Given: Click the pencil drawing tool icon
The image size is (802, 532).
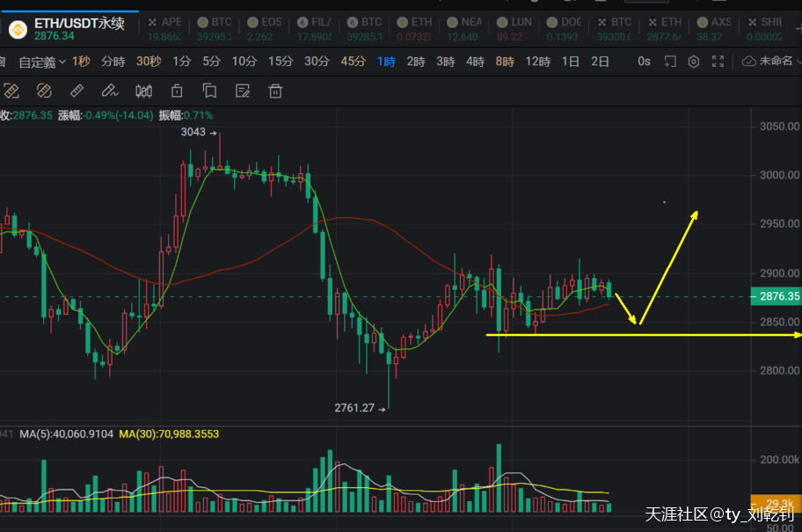Looking at the screenshot, I should click(x=110, y=91).
